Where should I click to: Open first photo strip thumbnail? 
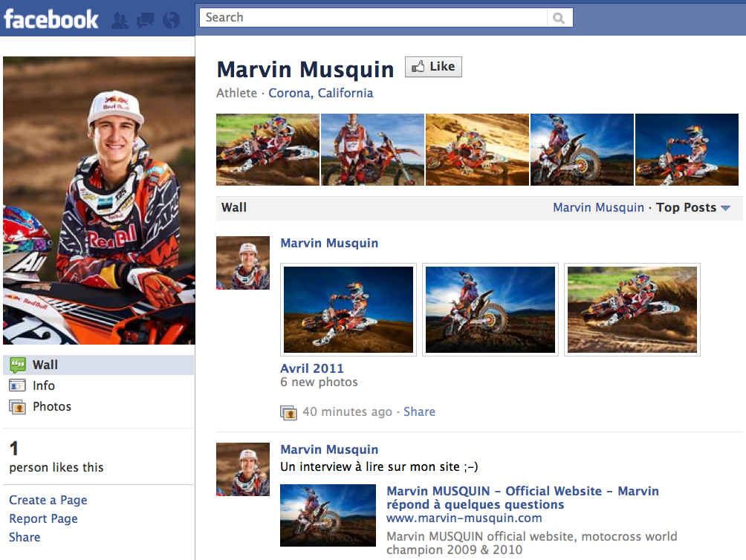coord(267,149)
